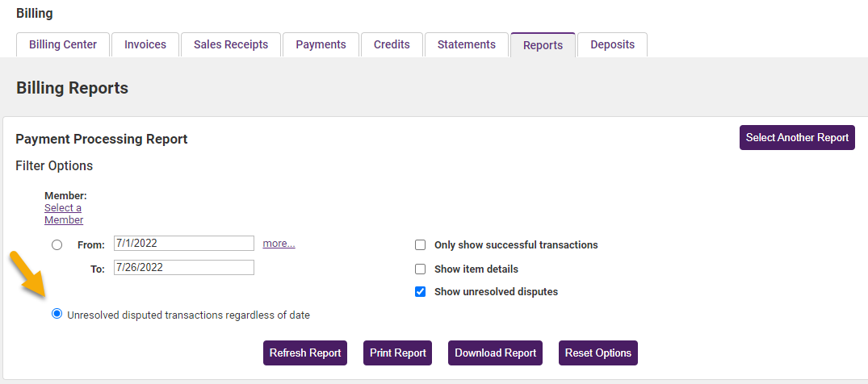Switch to the Statements tab

click(x=467, y=45)
